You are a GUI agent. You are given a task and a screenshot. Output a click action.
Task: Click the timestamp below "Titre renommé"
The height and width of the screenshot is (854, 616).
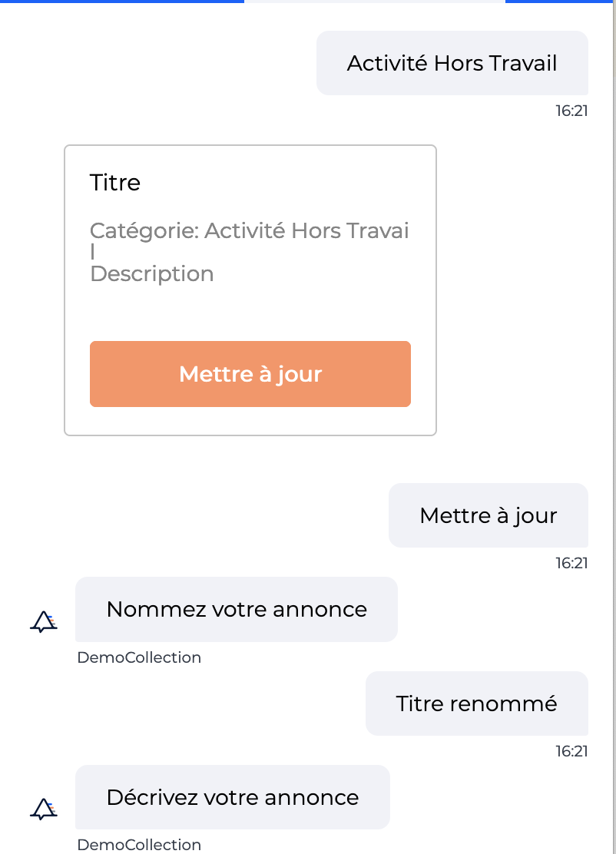[x=571, y=751]
